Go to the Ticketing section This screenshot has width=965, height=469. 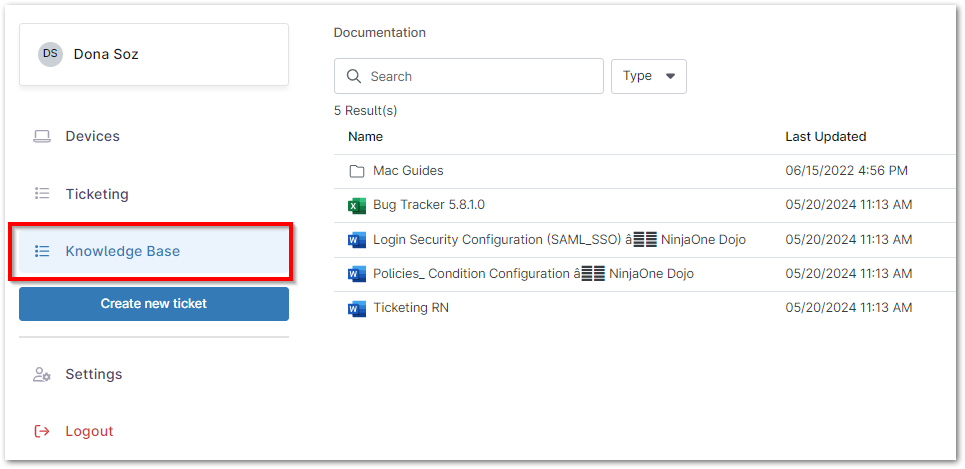pos(97,194)
